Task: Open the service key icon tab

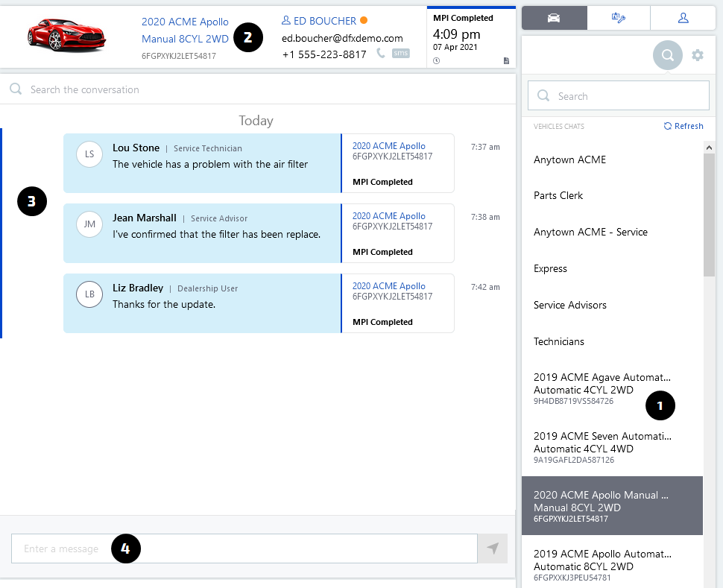Action: (x=618, y=19)
